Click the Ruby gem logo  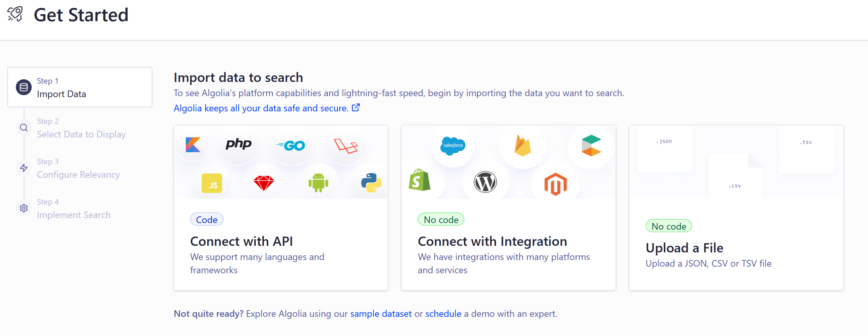[263, 183]
